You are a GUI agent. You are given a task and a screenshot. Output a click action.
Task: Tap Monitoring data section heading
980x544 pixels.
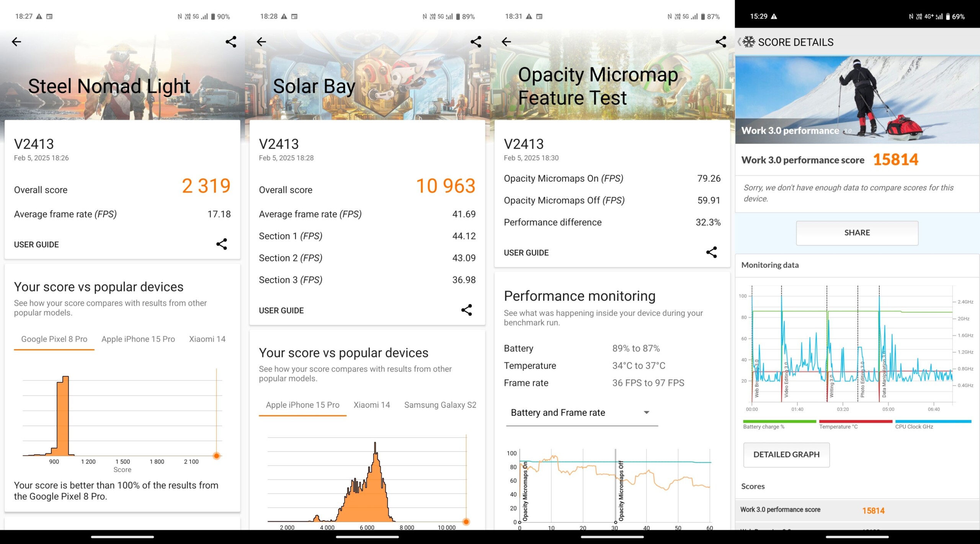pos(770,265)
